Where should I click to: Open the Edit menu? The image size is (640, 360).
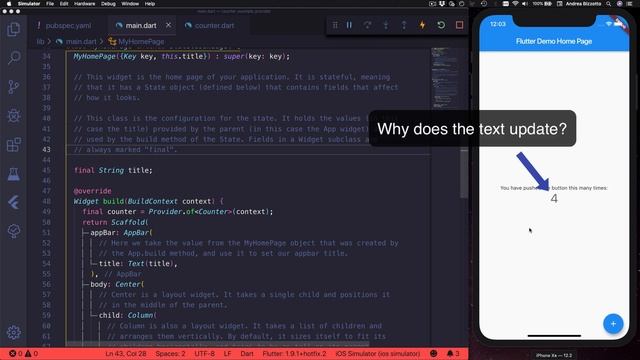[x=64, y=4]
